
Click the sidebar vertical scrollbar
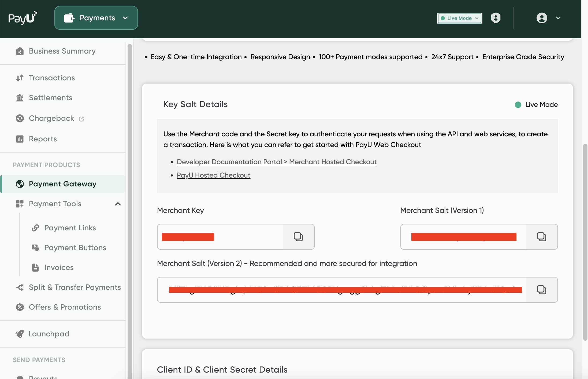pos(129,187)
